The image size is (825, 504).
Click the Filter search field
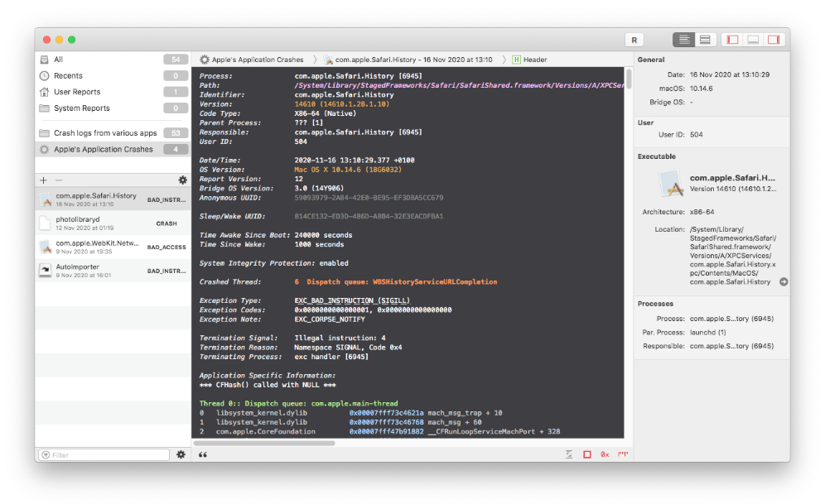104,454
